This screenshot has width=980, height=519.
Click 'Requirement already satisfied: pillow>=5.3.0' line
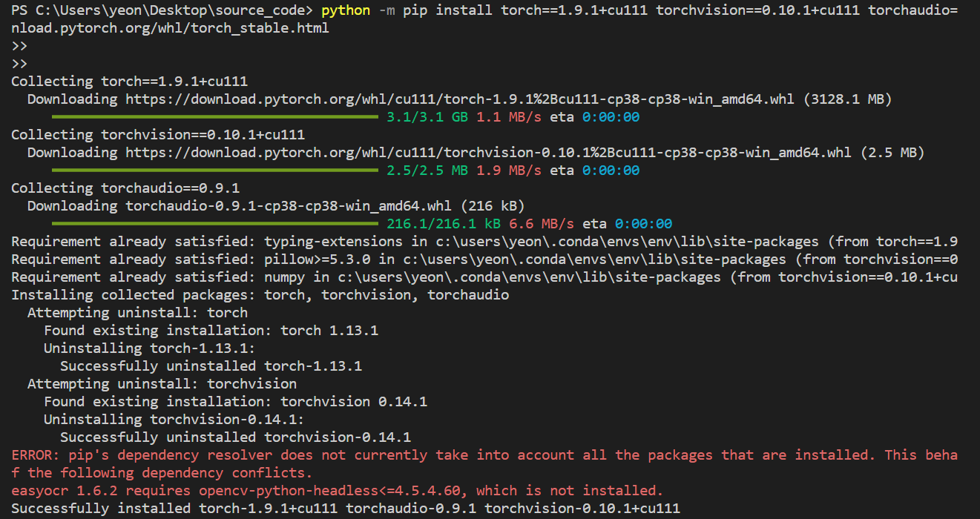point(484,259)
